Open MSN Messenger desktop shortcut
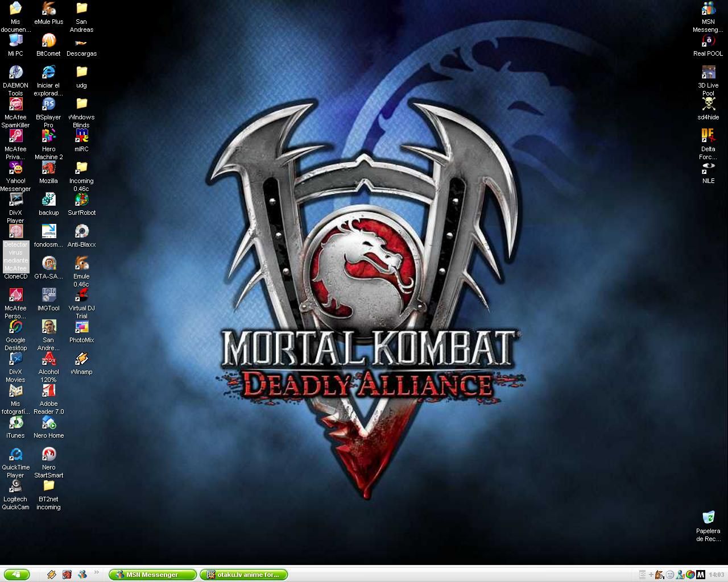The image size is (728, 582). click(x=708, y=9)
